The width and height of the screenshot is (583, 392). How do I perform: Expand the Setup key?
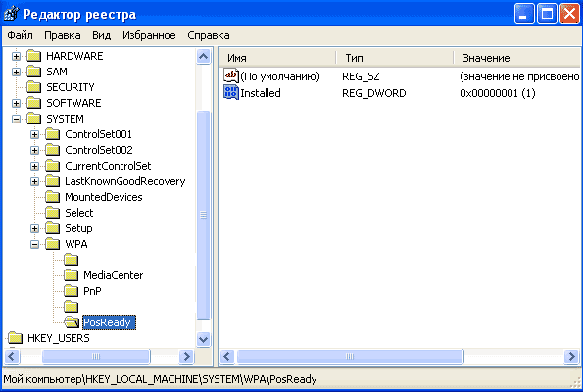coord(34,228)
